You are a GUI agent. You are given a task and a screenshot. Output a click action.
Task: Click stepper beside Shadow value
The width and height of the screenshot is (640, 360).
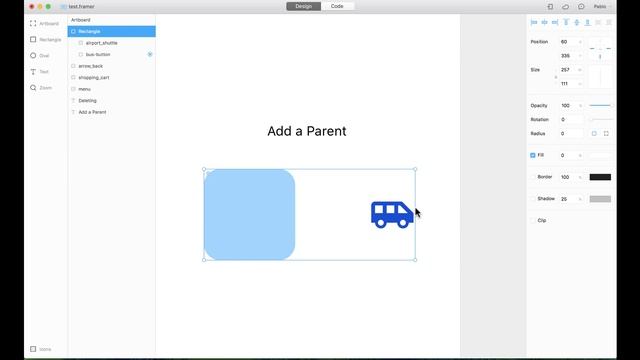580,199
